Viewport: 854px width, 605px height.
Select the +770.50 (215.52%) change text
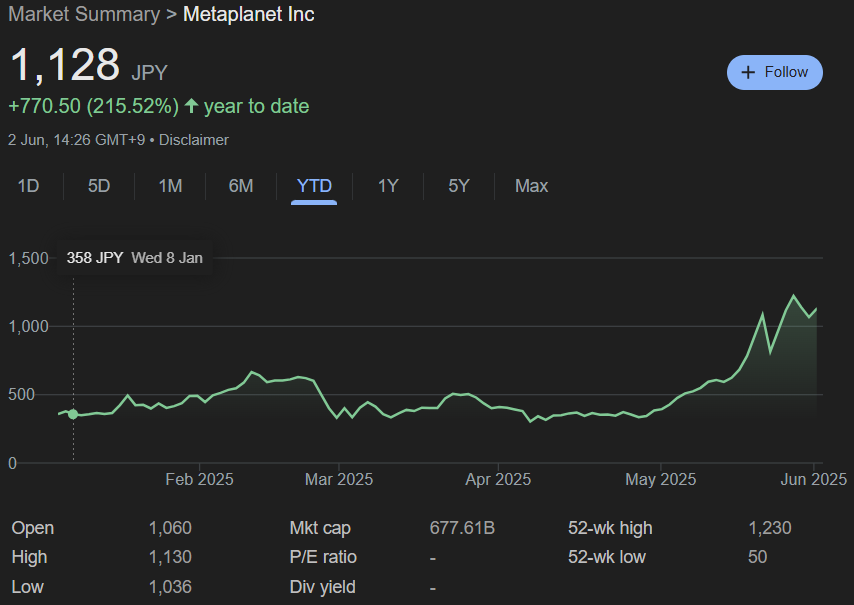94,106
